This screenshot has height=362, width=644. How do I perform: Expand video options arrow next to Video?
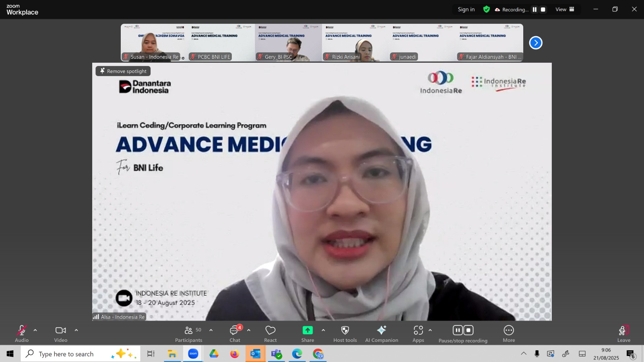[x=76, y=330]
